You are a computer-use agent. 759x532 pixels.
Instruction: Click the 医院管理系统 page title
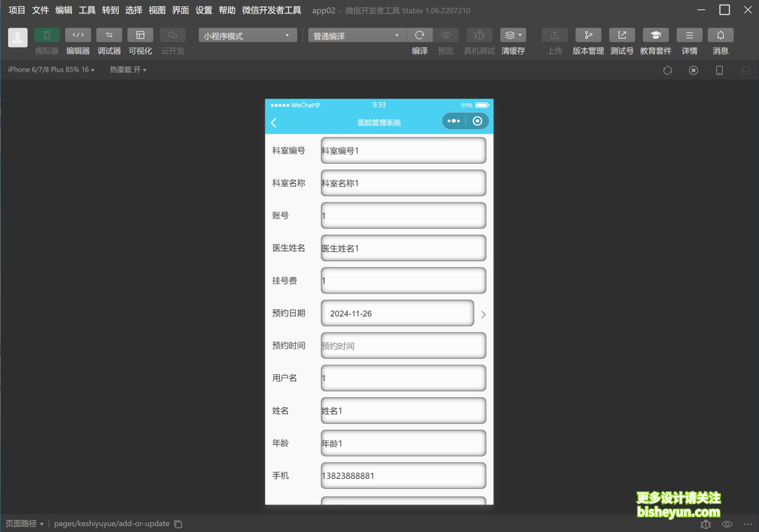click(379, 123)
